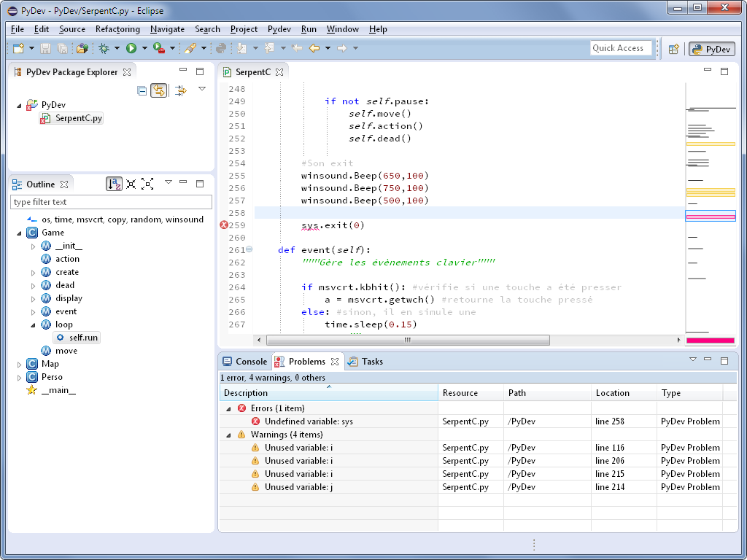Sort problems by Description column header
The width and height of the screenshot is (747, 560).
(x=329, y=393)
